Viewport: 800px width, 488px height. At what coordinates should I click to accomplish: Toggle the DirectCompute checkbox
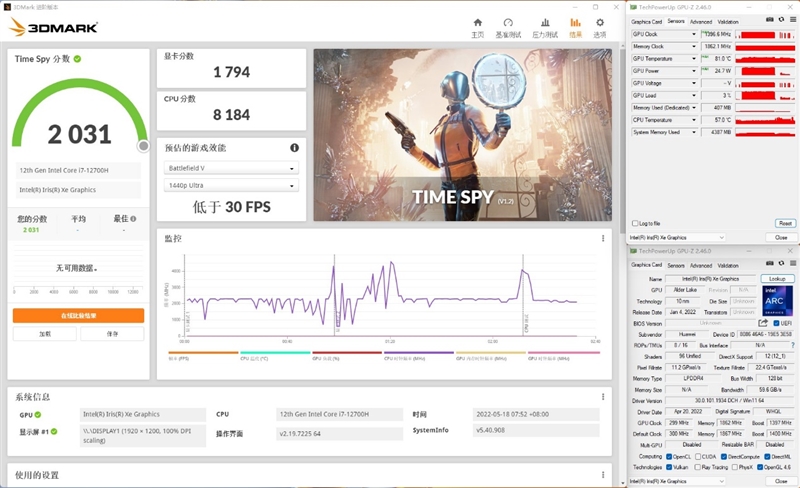point(723,456)
